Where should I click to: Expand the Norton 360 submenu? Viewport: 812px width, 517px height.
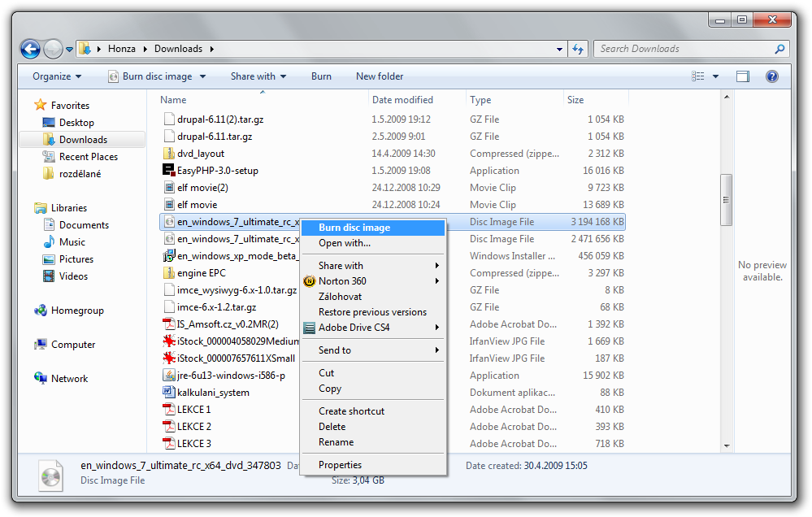click(x=373, y=280)
